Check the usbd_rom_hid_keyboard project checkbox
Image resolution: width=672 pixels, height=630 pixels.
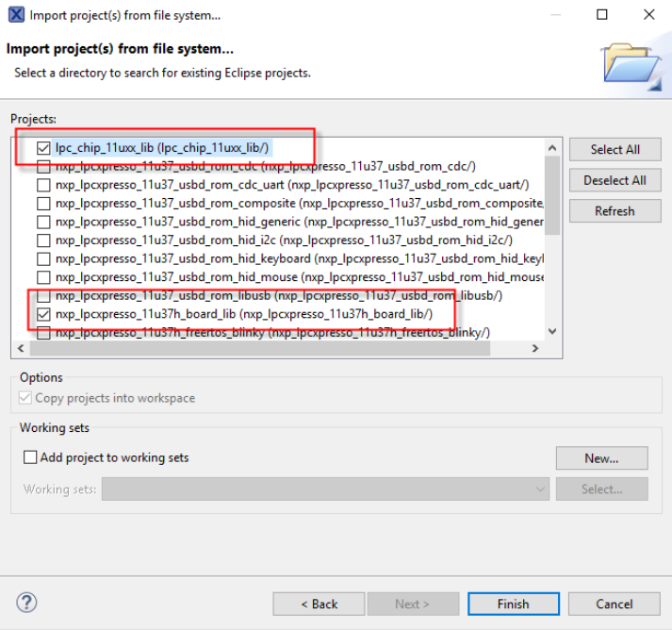[x=43, y=259]
